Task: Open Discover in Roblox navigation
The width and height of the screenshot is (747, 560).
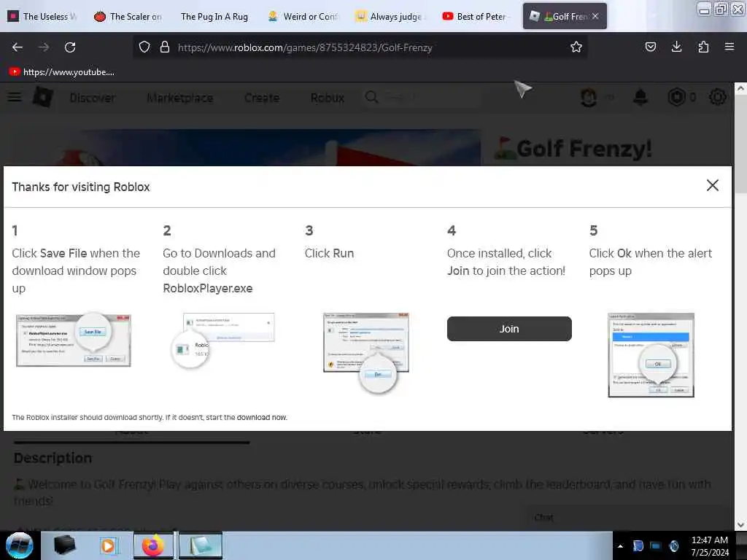Action: pos(93,98)
